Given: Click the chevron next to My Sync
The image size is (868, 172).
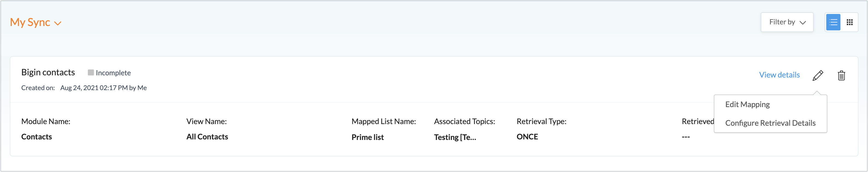Looking at the screenshot, I should pyautogui.click(x=58, y=23).
